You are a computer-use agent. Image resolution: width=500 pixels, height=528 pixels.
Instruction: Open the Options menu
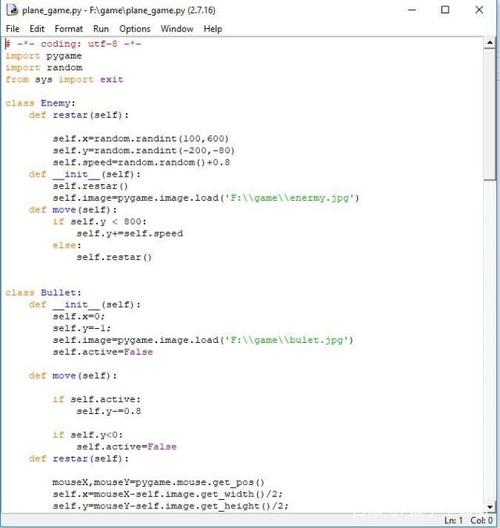[x=135, y=29]
